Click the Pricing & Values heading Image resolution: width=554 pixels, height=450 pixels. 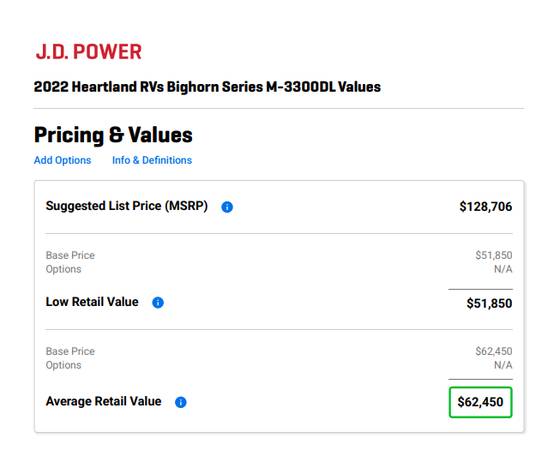click(x=113, y=135)
